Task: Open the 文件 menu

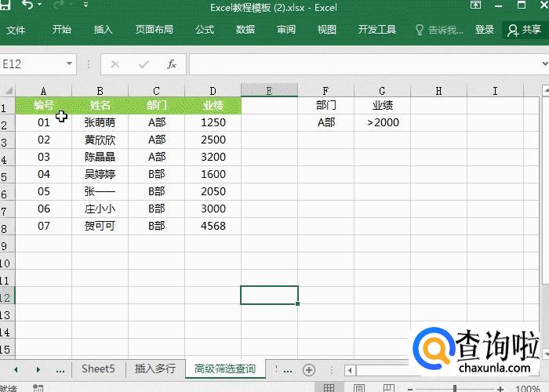Action: point(16,30)
